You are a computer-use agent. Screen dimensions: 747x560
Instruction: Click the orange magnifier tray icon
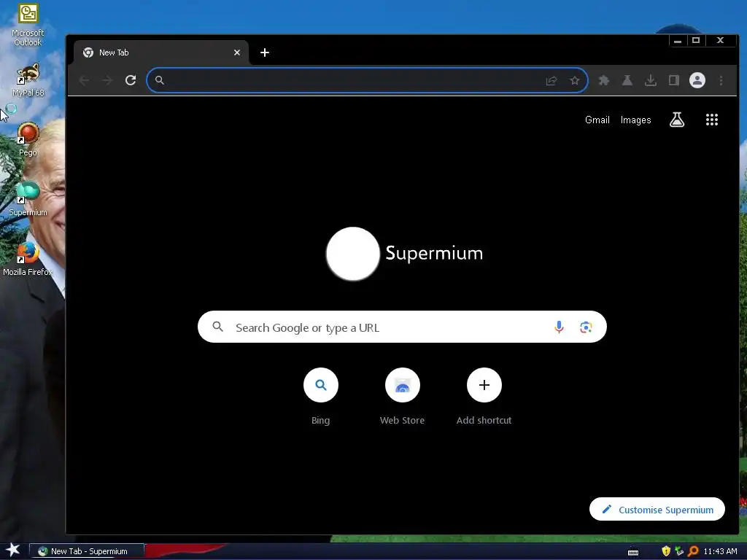tap(693, 551)
